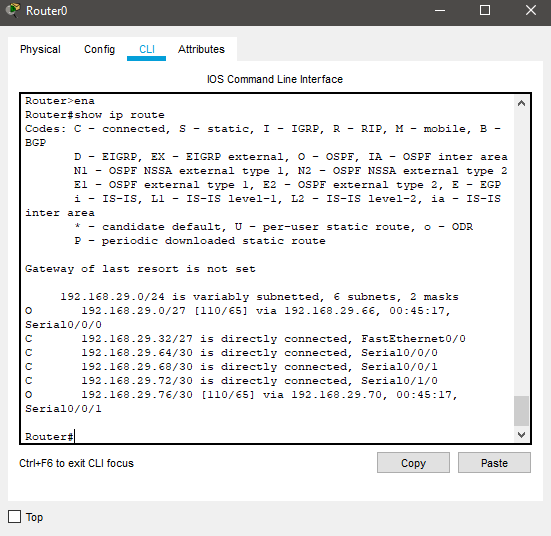Click the 192.168.29.68/30 directly connected route
Screen dimensions: 551x536
click(x=231, y=367)
